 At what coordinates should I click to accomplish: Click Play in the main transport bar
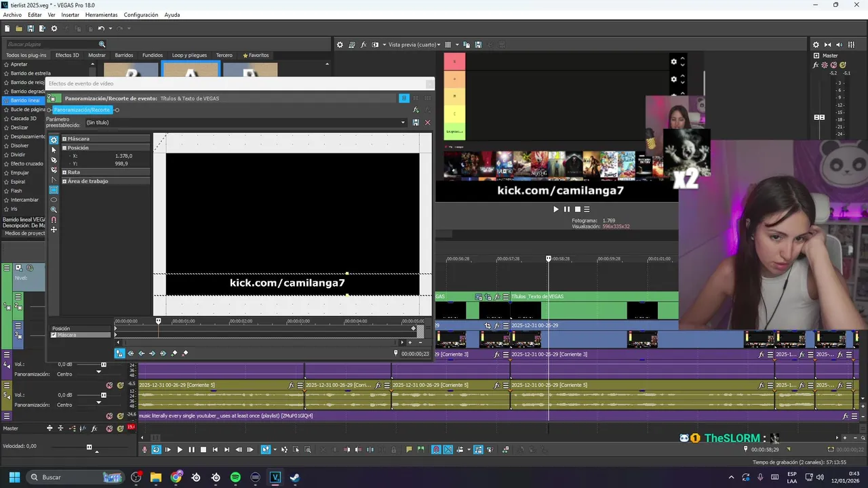(x=180, y=449)
